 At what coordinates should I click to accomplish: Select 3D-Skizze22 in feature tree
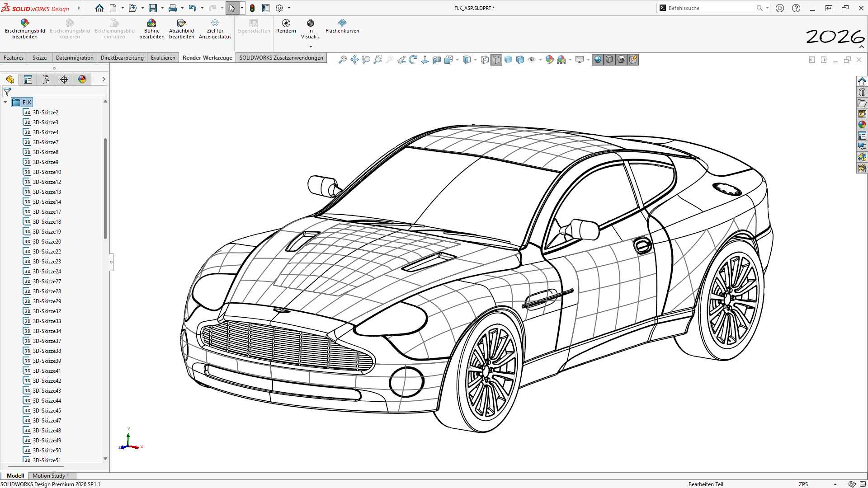(47, 252)
